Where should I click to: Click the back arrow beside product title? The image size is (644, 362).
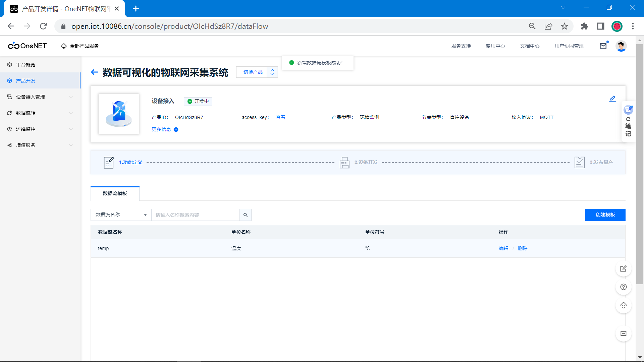pyautogui.click(x=95, y=72)
